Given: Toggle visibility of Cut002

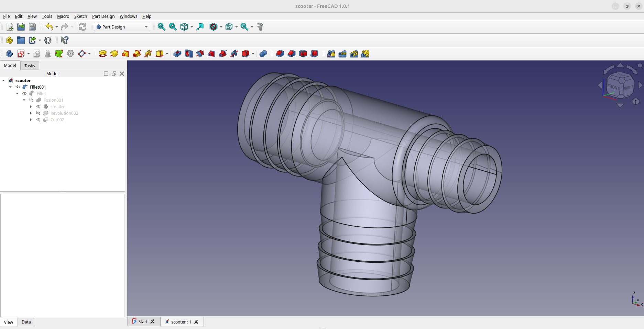Looking at the screenshot, I should click(x=38, y=120).
